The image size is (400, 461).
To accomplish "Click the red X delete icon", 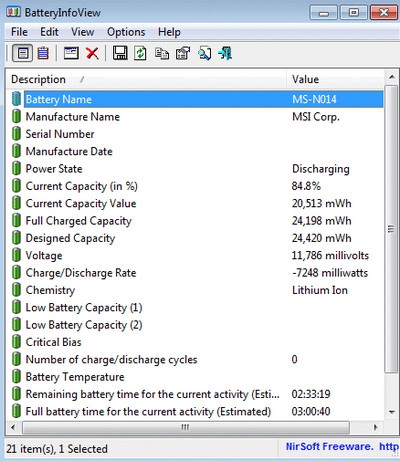I will tap(92, 53).
